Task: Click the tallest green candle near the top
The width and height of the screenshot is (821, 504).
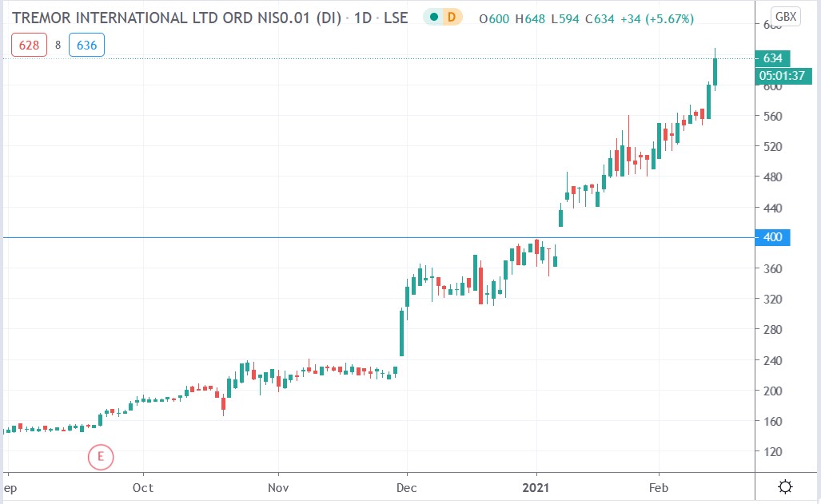Action: pyautogui.click(x=714, y=72)
